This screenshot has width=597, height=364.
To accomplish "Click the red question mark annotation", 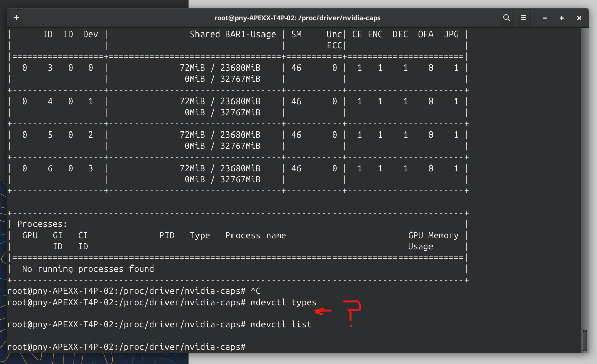I will point(354,312).
